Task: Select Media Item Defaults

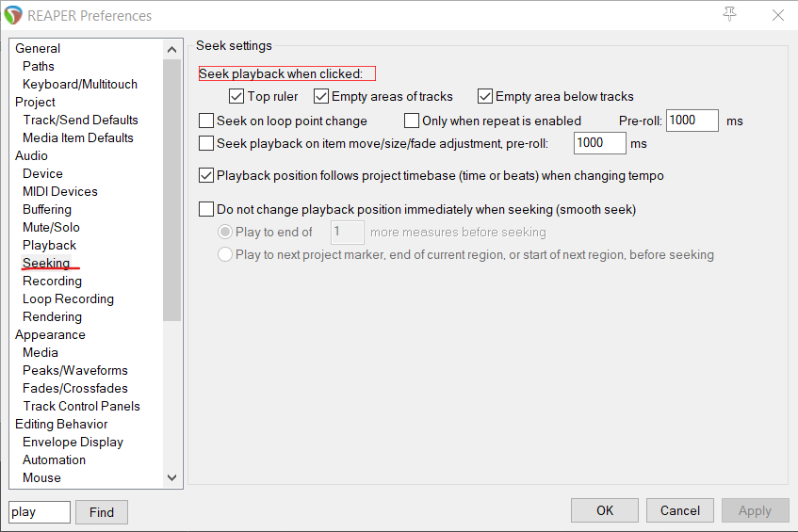Action: (78, 137)
